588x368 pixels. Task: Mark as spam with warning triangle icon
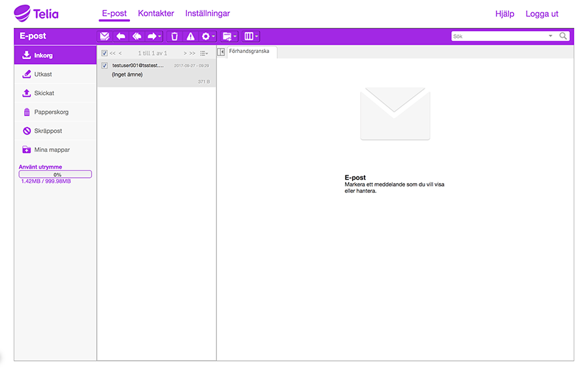pos(191,37)
